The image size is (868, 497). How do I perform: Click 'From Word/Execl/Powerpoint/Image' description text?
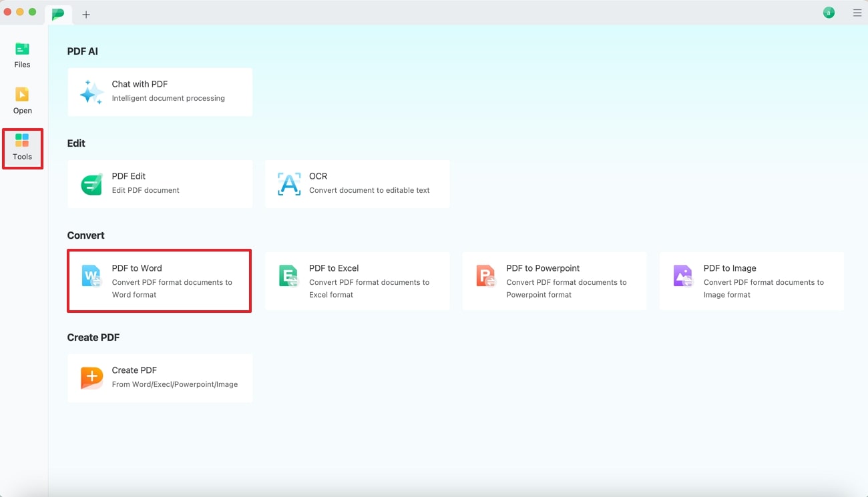(x=175, y=384)
